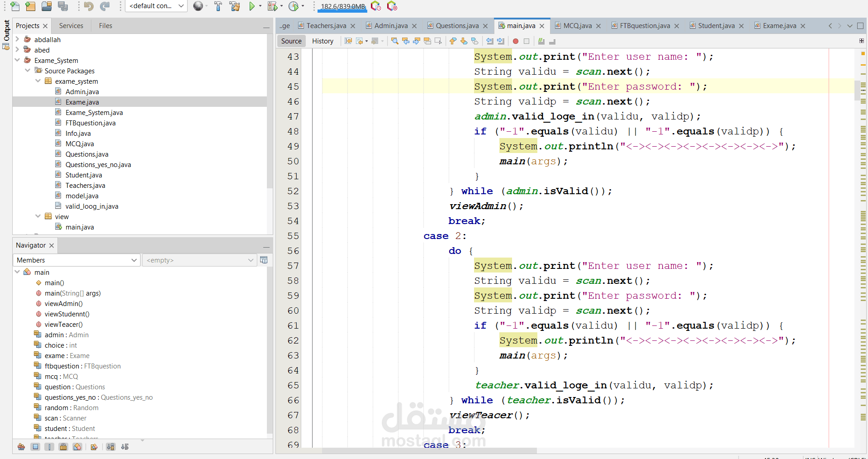868x459 pixels.
Task: Click the memory usage indicator bar
Action: 343,6
